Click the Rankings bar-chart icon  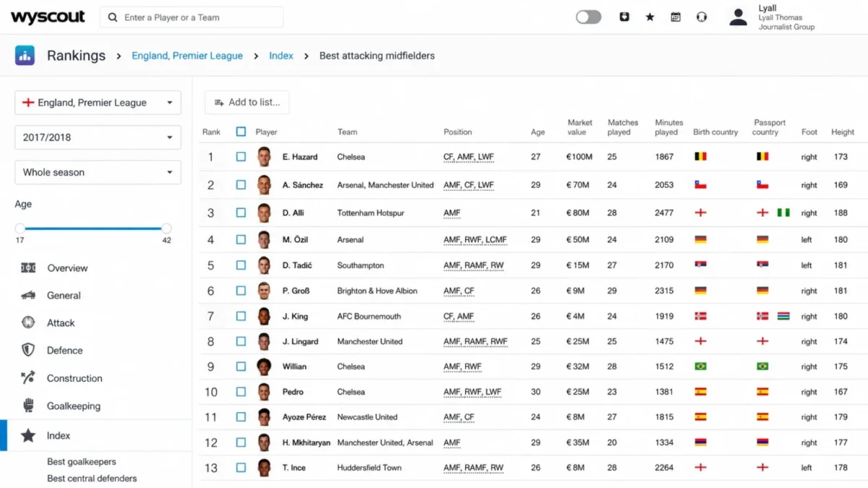(25, 55)
